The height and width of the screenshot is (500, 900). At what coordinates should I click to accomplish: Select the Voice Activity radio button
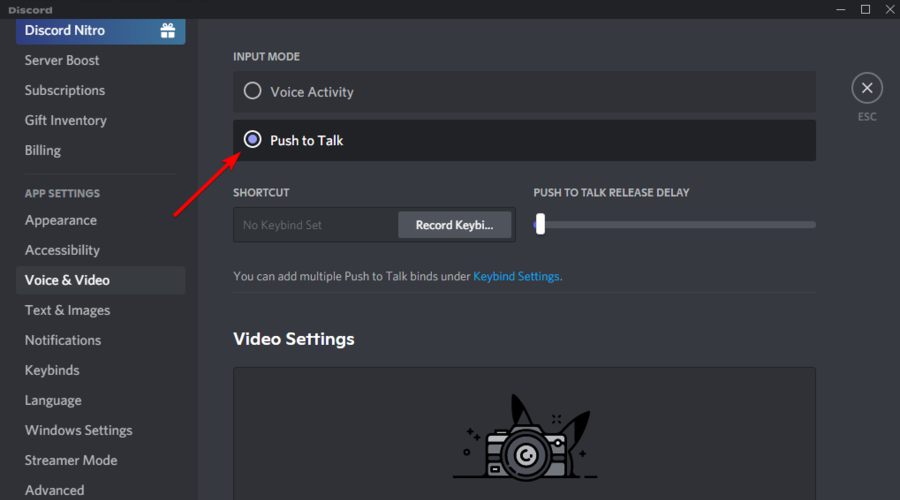[253, 91]
